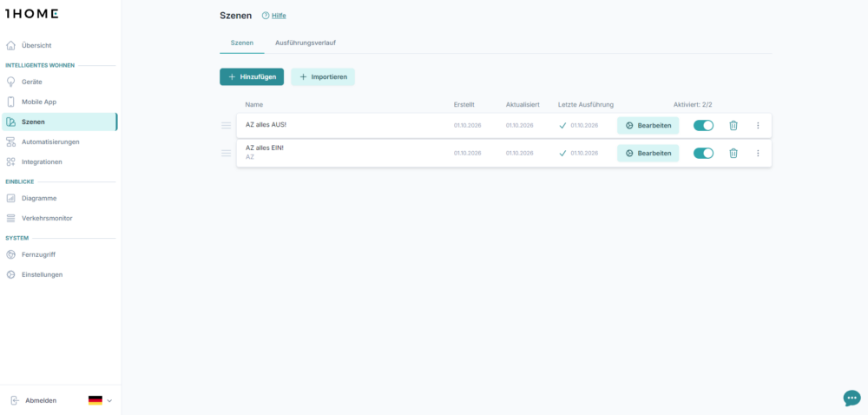Screen dimensions: 868x415
Task: Click the Erstellt column header
Action: pyautogui.click(x=464, y=104)
